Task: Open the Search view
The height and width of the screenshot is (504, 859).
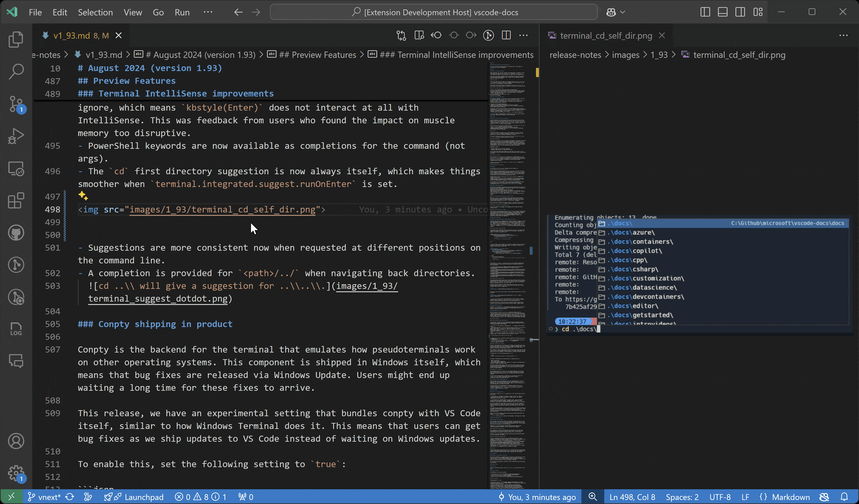Action: coord(16,71)
